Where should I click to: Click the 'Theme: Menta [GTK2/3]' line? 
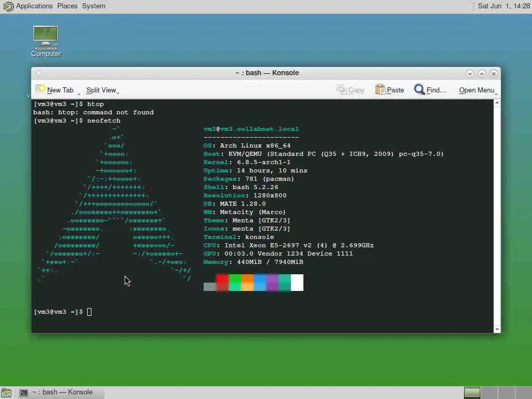tap(247, 220)
